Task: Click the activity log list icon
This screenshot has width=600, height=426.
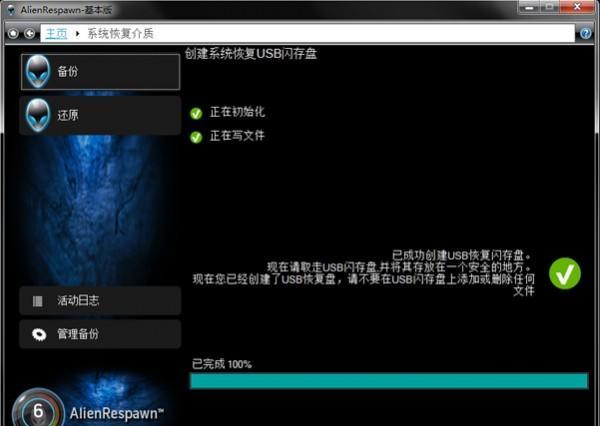Action: point(38,301)
